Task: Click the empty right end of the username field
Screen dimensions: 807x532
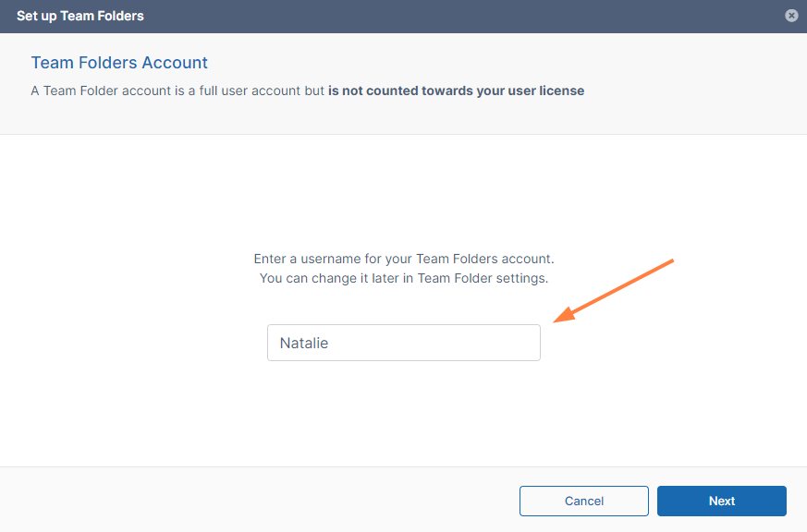Action: point(508,343)
